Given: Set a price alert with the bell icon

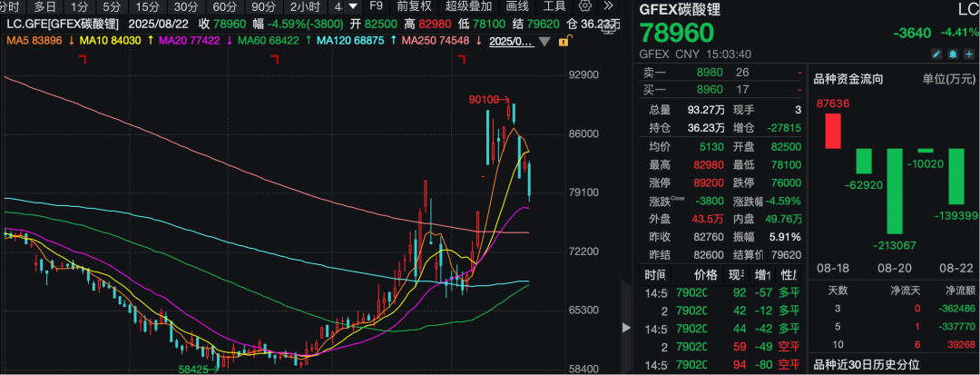Looking at the screenshot, I should point(953,54).
